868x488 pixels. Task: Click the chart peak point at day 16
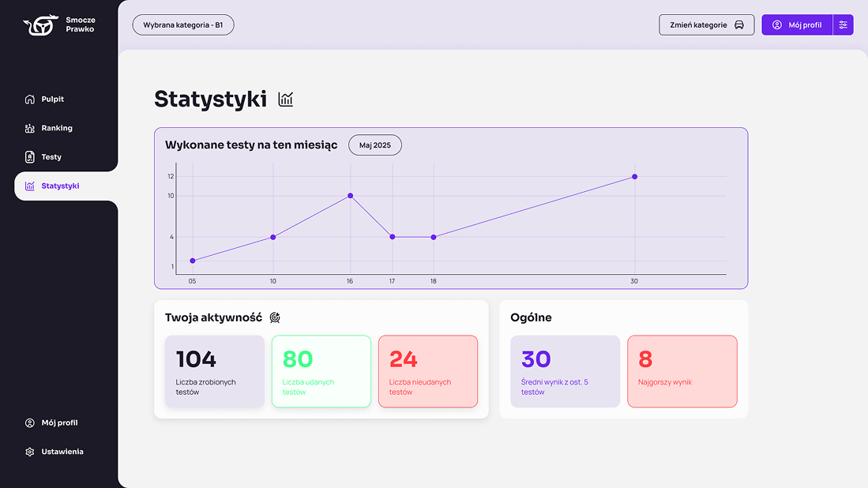click(x=350, y=196)
